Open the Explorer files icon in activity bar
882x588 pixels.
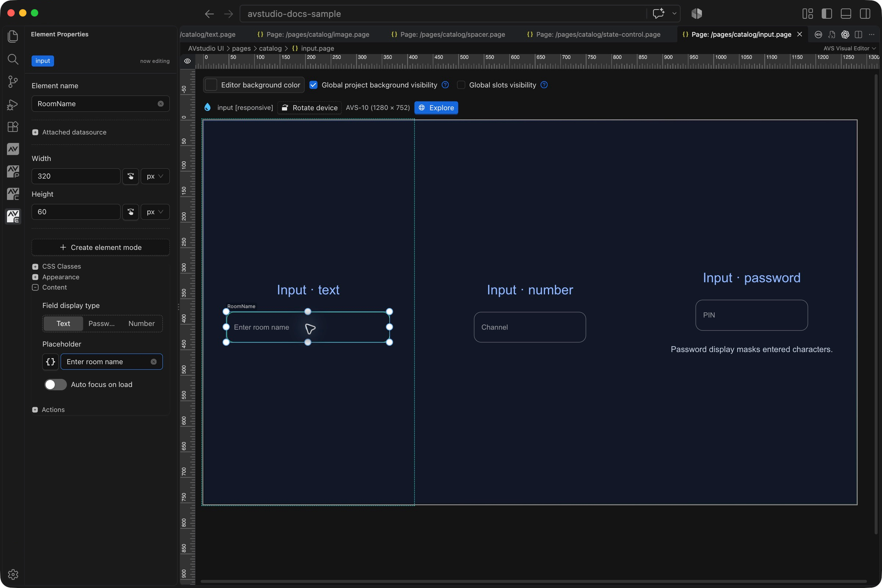click(13, 36)
